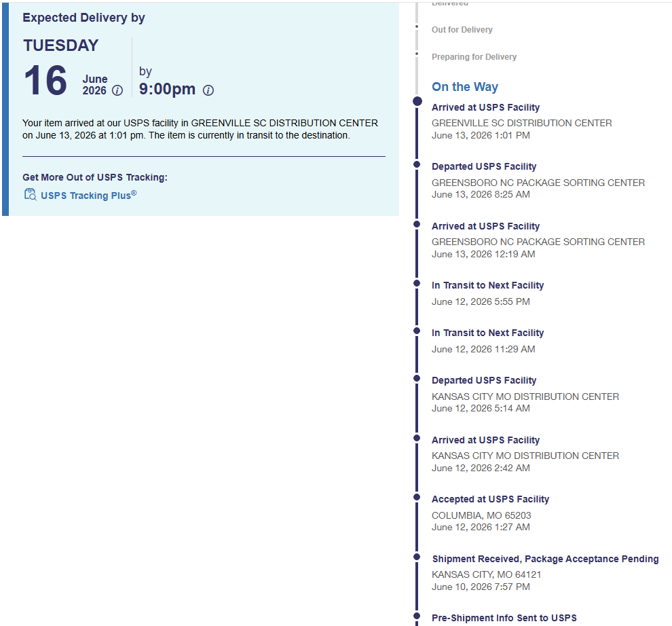Click the timeline dot for Pre-Shipment Info event

pos(417,616)
